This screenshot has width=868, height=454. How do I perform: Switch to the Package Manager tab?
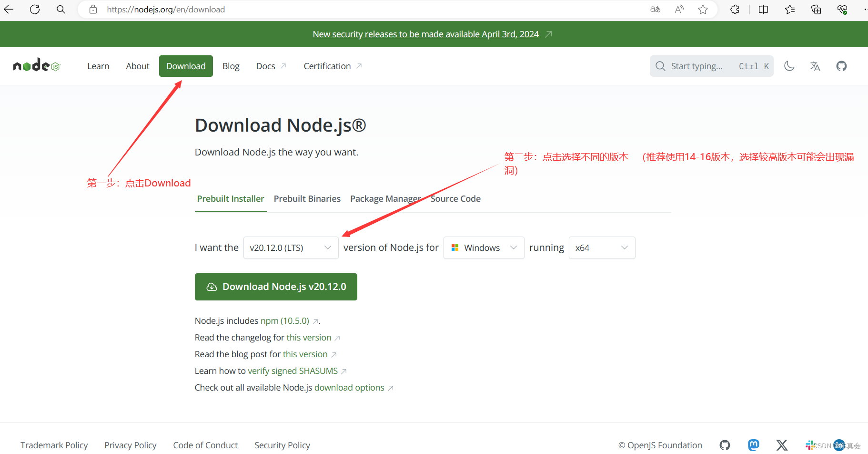385,198
